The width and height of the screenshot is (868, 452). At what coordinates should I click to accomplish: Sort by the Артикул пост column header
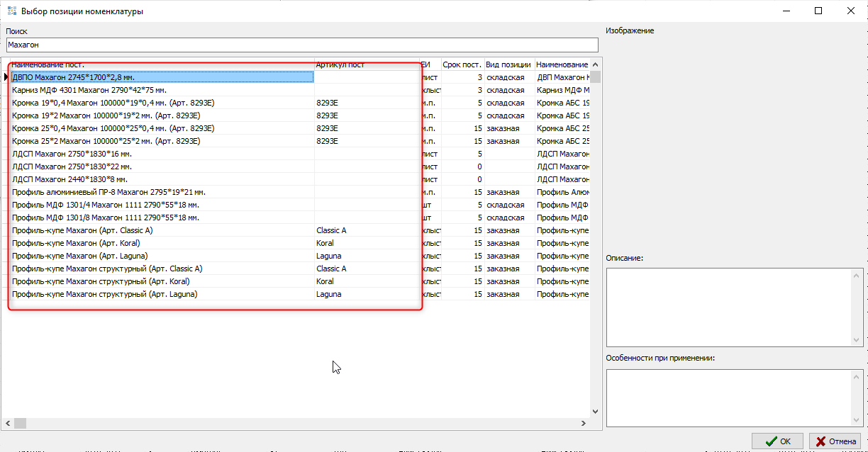(x=365, y=64)
